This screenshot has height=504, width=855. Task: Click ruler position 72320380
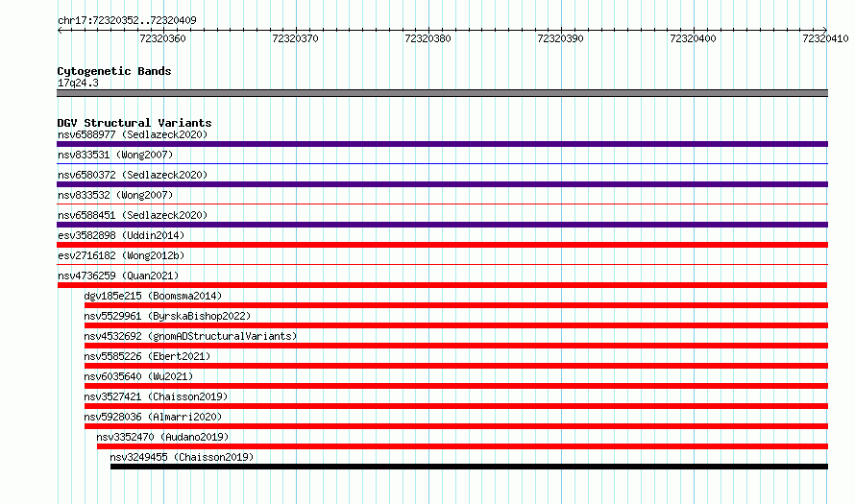[427, 38]
